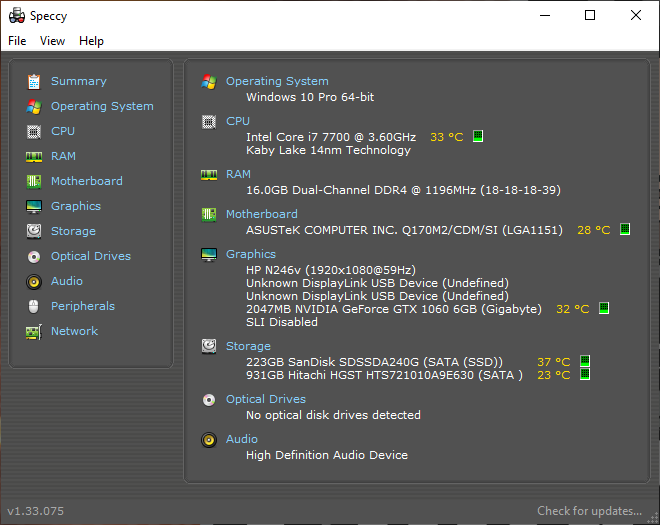Open Graphics section heading in main panel

[x=251, y=254]
